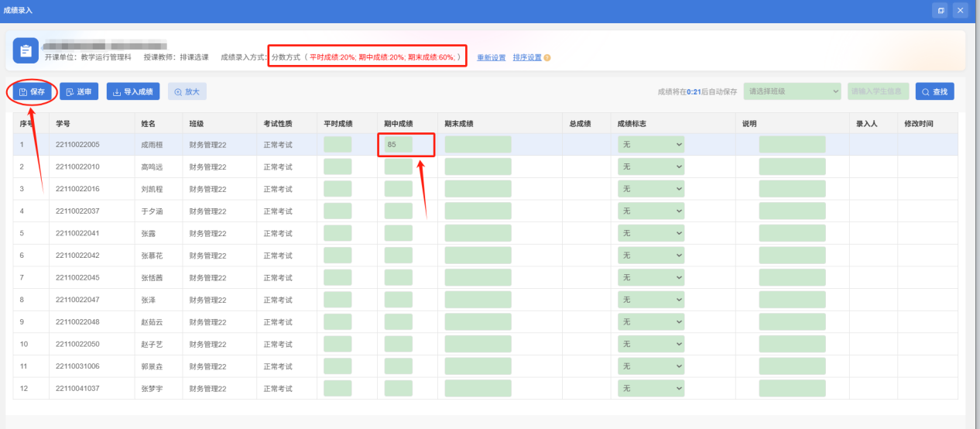980x429 pixels.
Task: Expand 成绩标志 dropdown for 张露
Action: 651,233
